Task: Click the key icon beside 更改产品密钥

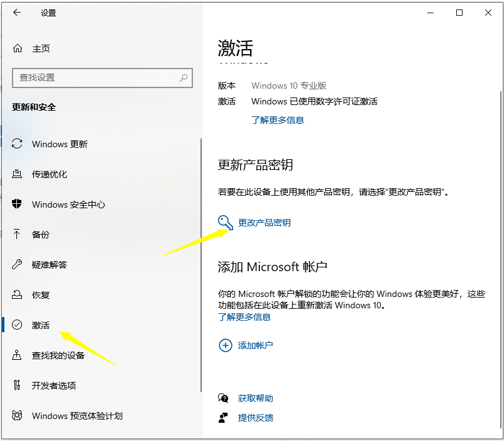Action: tap(225, 222)
